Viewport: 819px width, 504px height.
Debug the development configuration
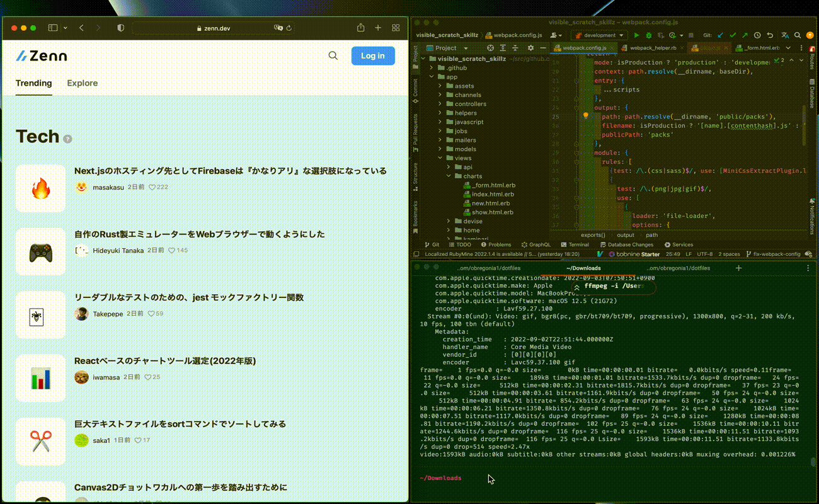coord(649,35)
